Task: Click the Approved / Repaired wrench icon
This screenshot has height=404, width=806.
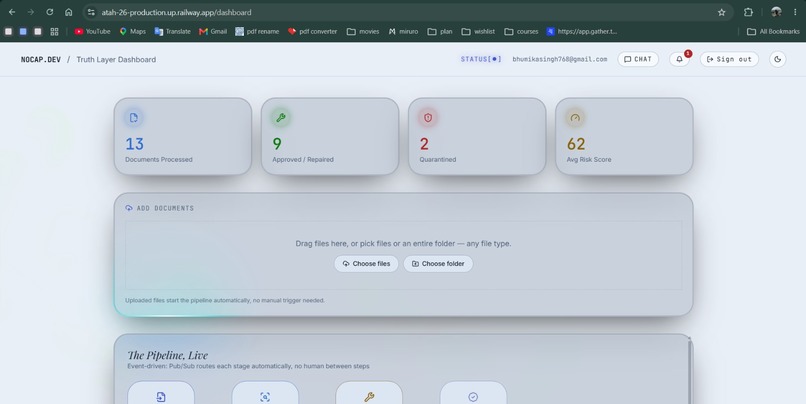Action: click(281, 118)
